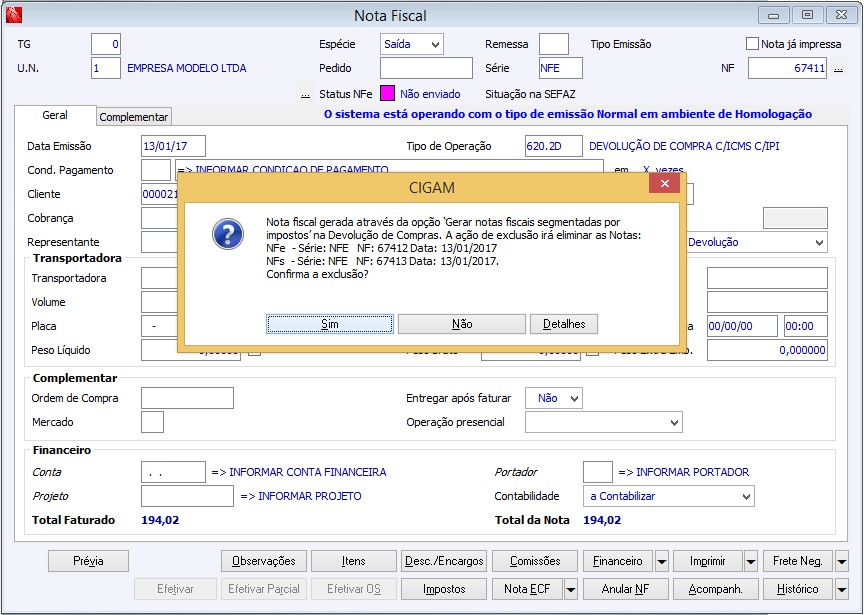
Task: Click the Série field showing NFE
Action: click(560, 68)
